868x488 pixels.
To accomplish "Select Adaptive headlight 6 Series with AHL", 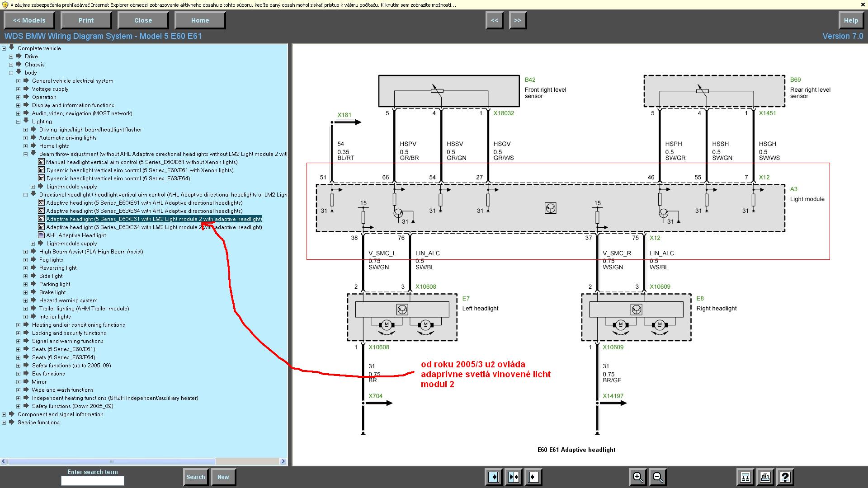I will [x=144, y=211].
